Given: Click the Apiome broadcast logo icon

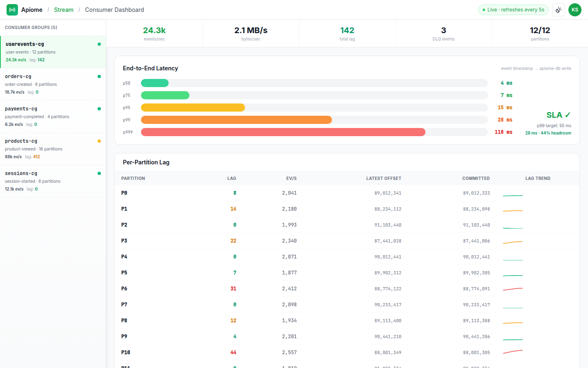Looking at the screenshot, I should point(12,10).
